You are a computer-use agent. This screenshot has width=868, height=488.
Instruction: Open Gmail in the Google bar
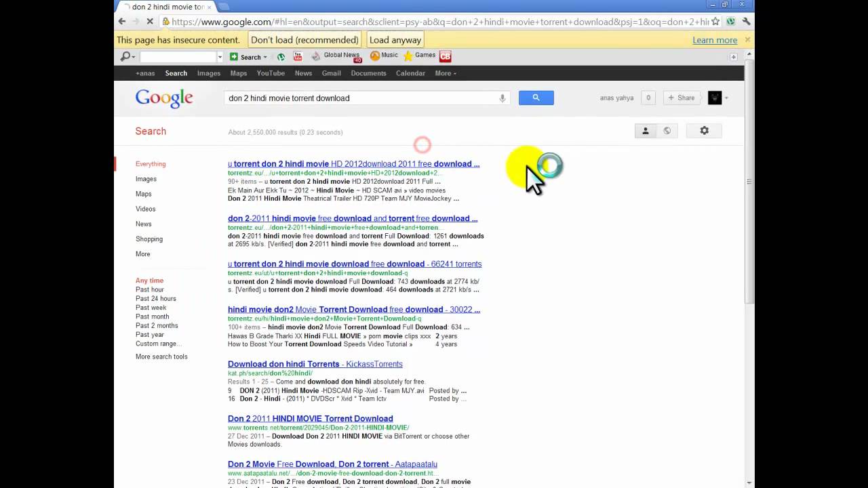(x=332, y=73)
